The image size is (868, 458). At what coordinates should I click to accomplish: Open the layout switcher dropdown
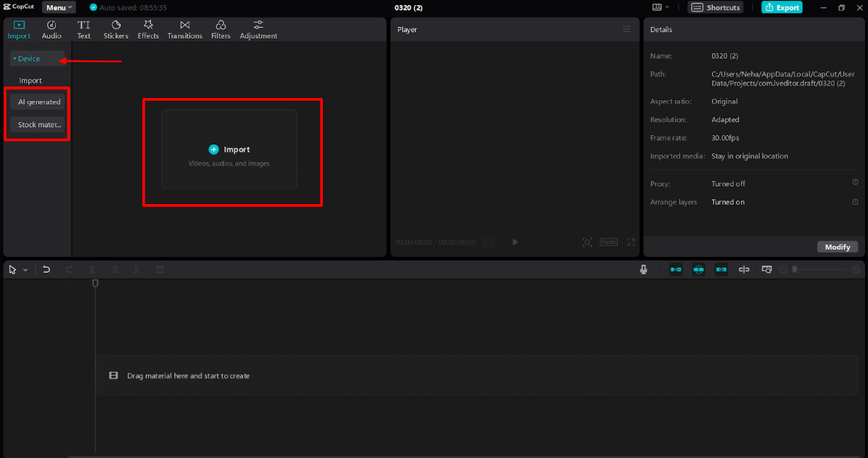pyautogui.click(x=660, y=7)
